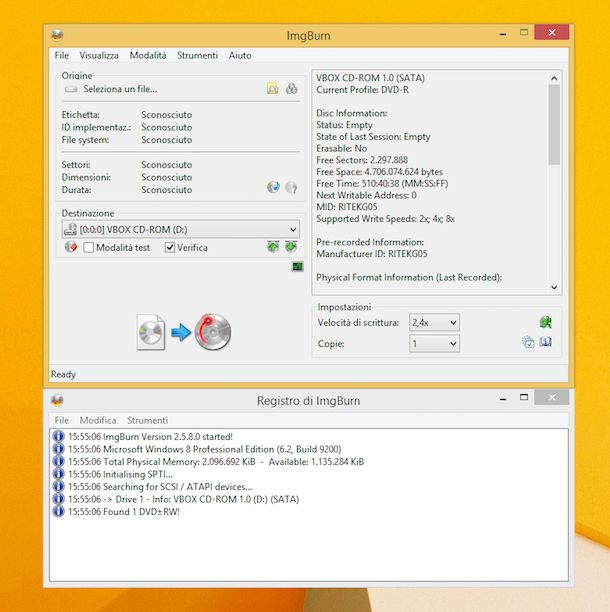
Task: Open the File menu in the Registro window
Action: click(62, 420)
